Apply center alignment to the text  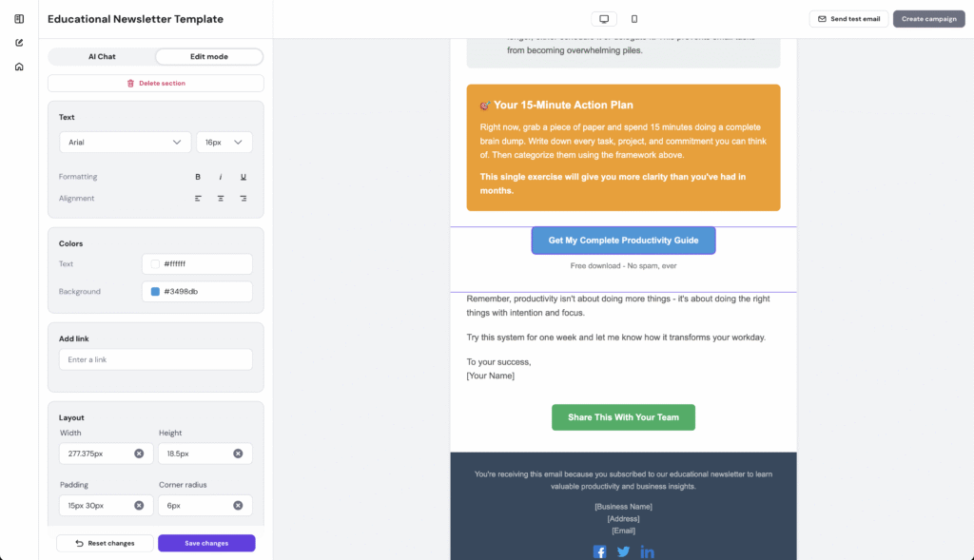tap(220, 198)
